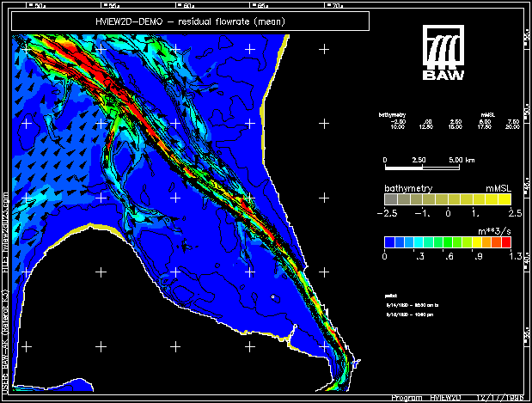Click the '5.00 km' scale bar label
Screen dimensions: 532x403
pos(462,160)
